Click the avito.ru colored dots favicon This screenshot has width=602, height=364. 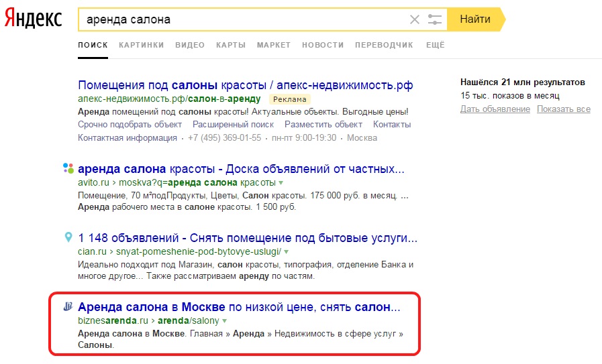point(68,168)
